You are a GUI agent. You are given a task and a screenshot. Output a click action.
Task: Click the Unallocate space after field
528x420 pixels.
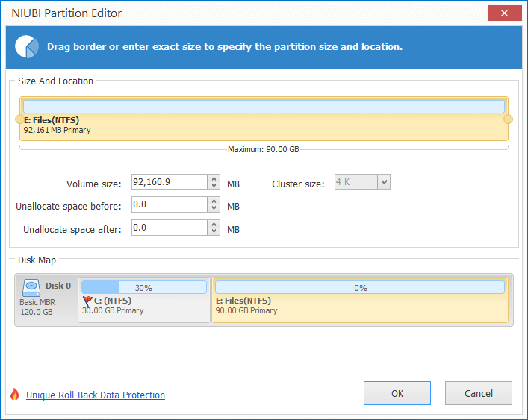170,228
